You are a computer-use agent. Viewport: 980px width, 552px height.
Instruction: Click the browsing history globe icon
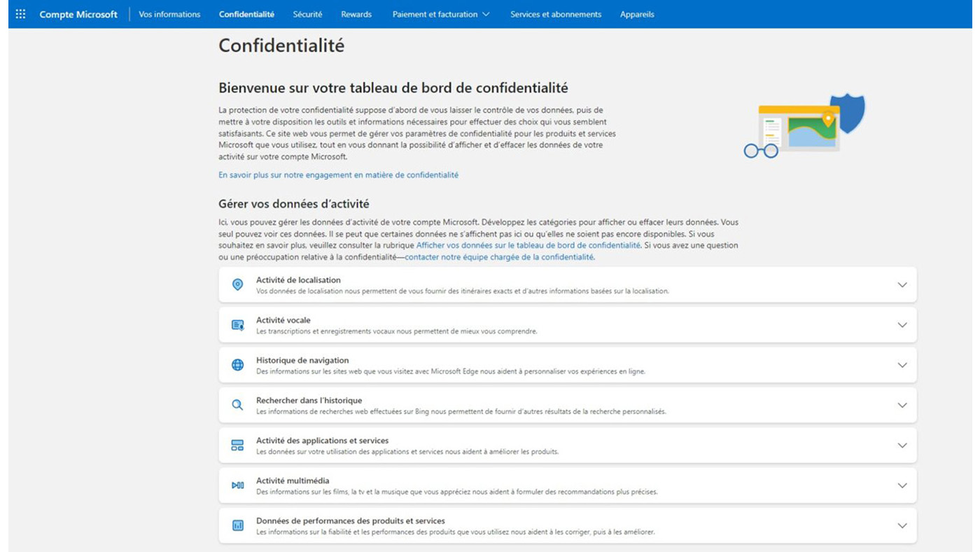(237, 365)
